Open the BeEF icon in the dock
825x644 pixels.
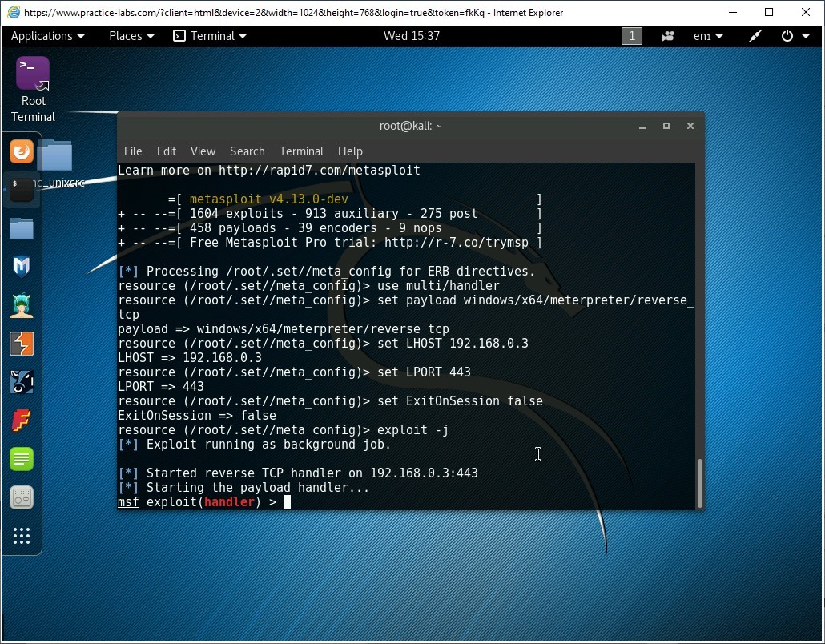tap(22, 382)
